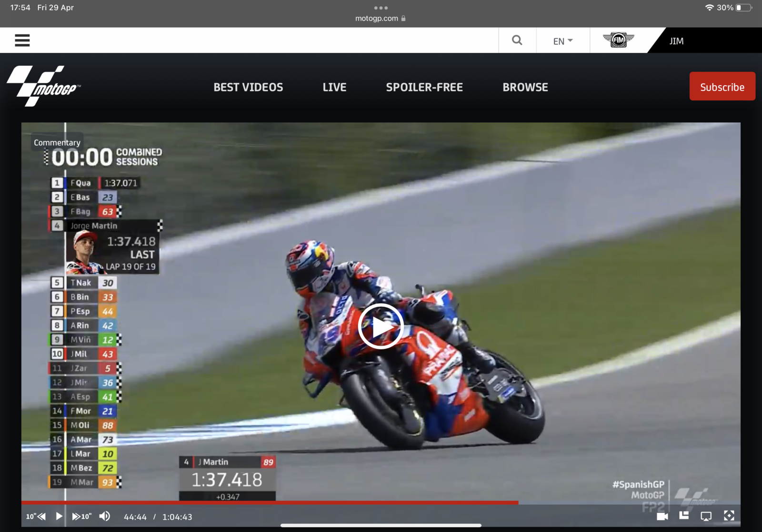The width and height of the screenshot is (762, 532).
Task: Open the SPOILER-FREE section
Action: click(424, 87)
